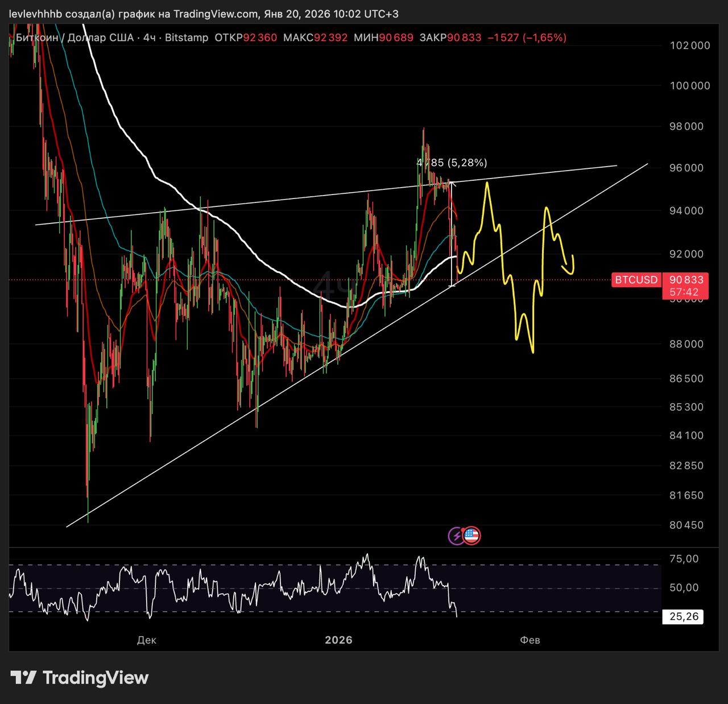Screen dimensions: 728x704
Task: Click the Bitstamp exchange label
Action: [x=187, y=38]
